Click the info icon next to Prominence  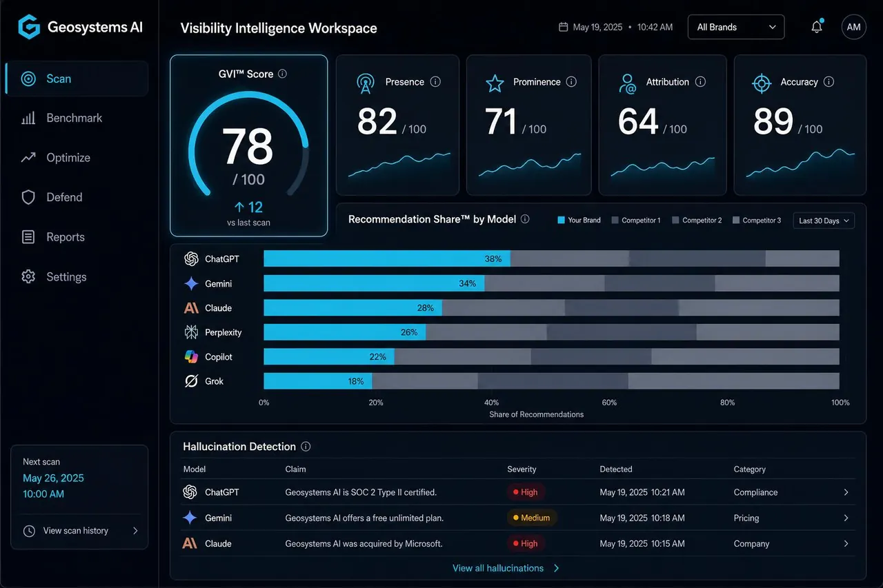coord(571,81)
